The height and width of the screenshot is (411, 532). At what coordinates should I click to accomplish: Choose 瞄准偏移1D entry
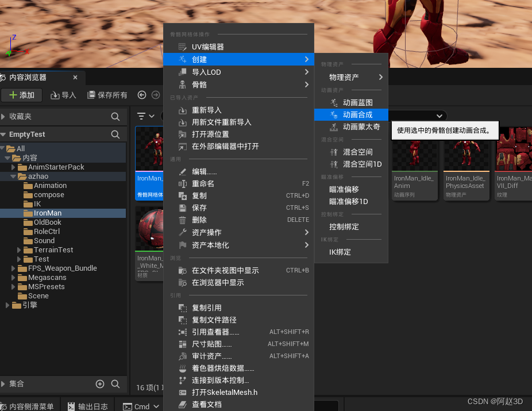(x=351, y=202)
